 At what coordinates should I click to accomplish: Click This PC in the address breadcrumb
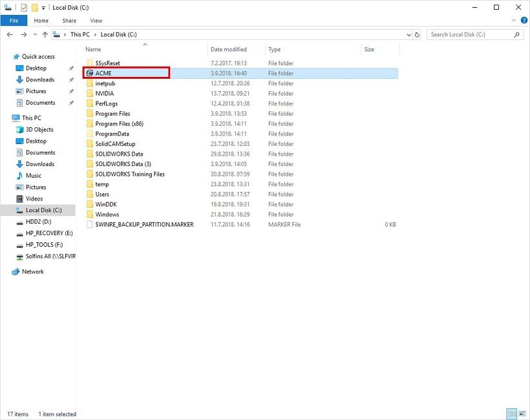pos(80,35)
